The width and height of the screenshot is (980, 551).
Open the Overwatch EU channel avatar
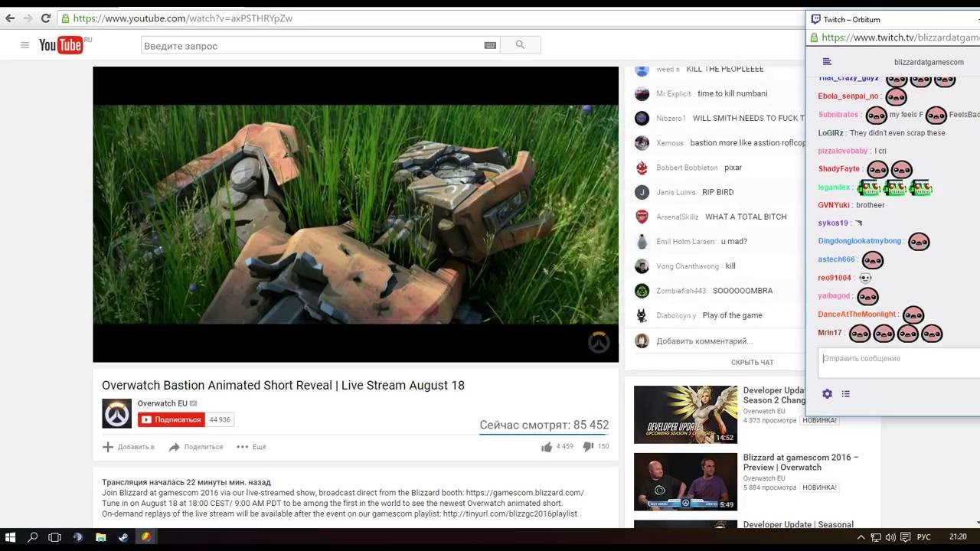[x=117, y=413]
